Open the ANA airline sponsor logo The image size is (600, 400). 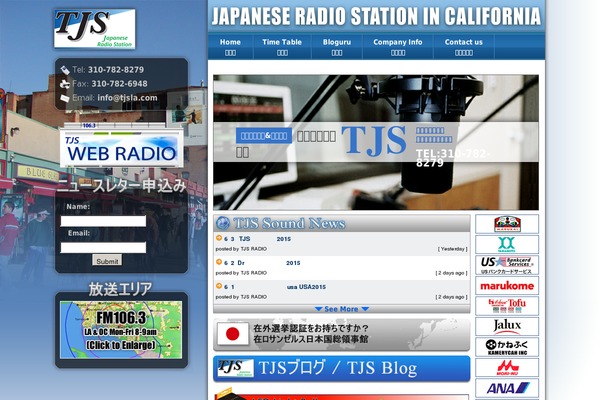507,388
